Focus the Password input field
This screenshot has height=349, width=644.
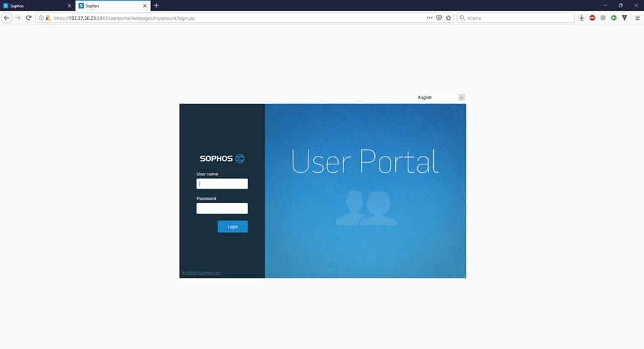click(222, 208)
